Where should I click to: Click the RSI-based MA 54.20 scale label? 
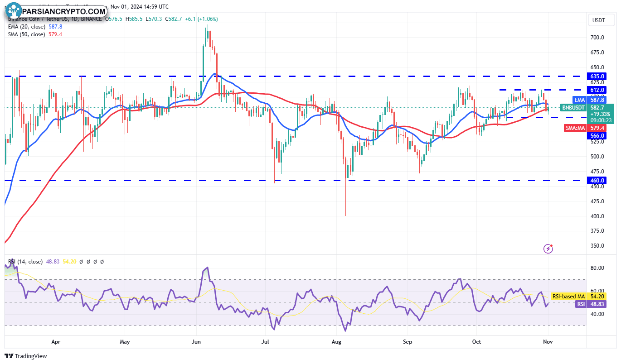click(578, 297)
